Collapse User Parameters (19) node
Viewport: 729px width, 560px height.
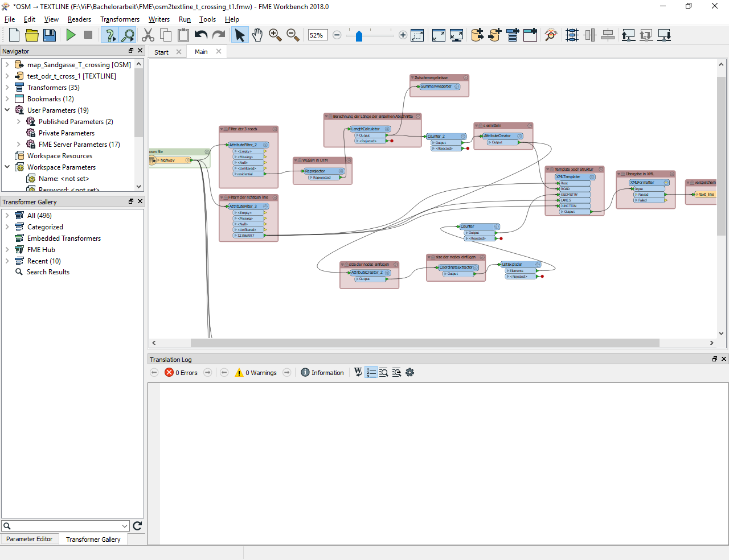click(x=7, y=110)
